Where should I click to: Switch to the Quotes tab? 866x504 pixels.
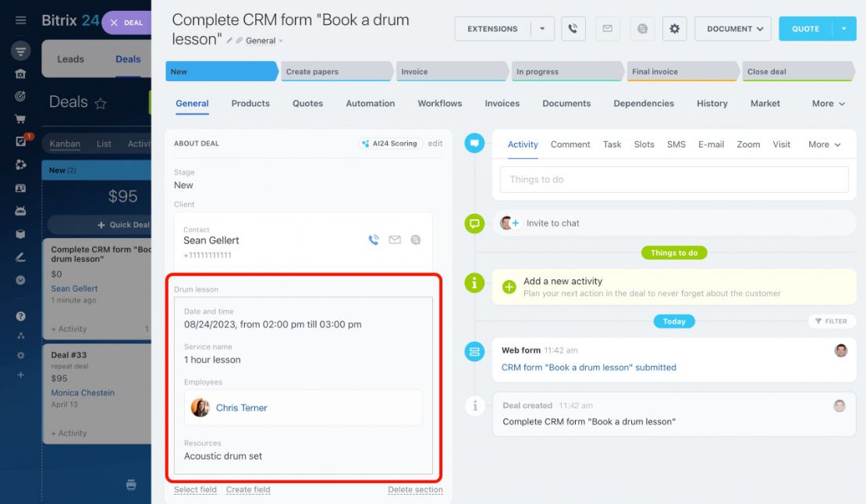point(307,103)
